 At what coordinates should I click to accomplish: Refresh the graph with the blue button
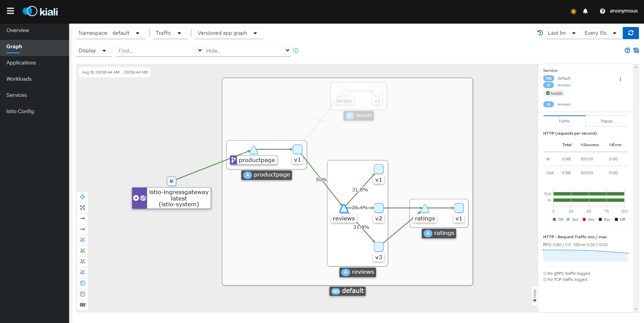tap(631, 33)
